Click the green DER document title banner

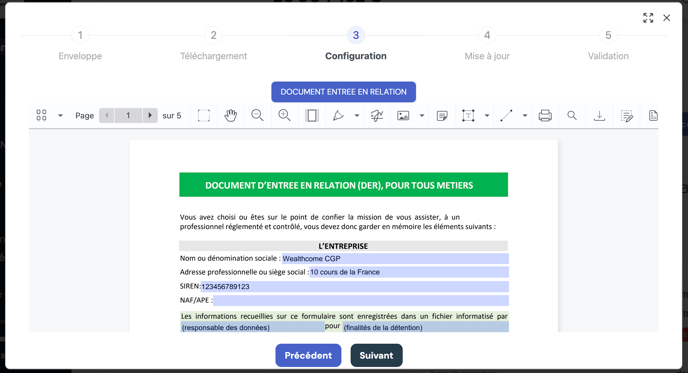[344, 185]
